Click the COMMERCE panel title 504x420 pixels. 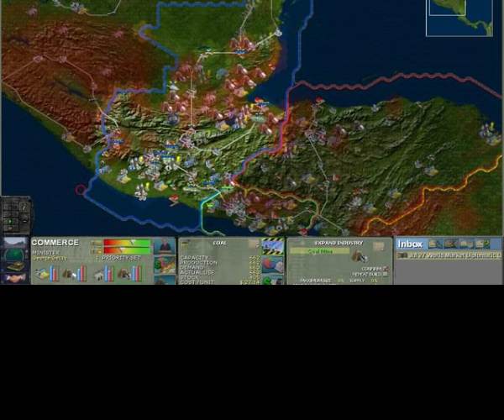coord(55,243)
